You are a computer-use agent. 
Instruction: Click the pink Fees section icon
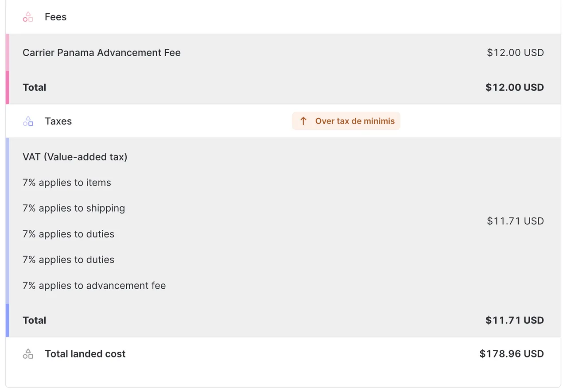pyautogui.click(x=28, y=16)
